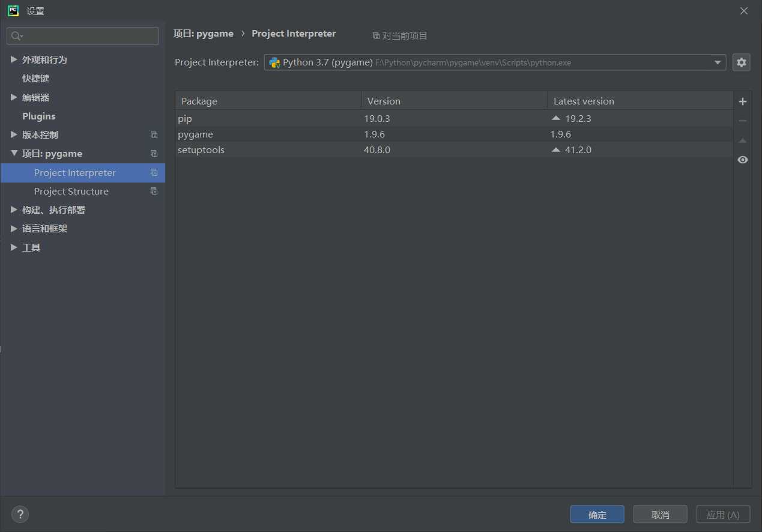Click project-level icon beside Project Interpreter item

pos(154,172)
